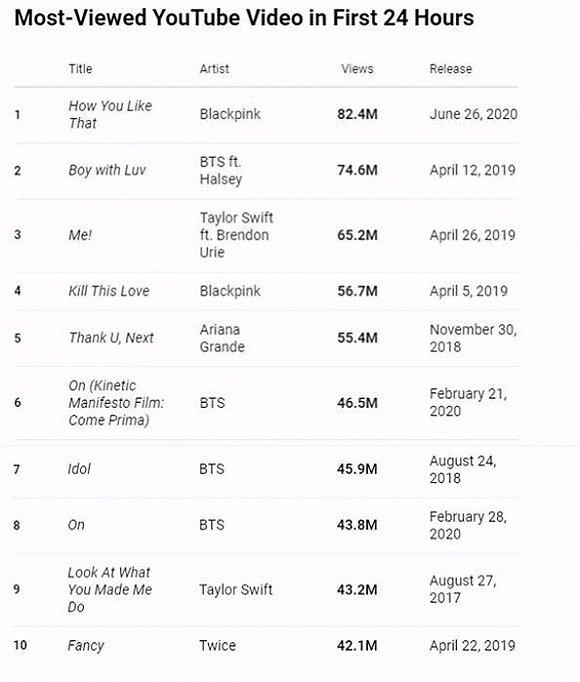The height and width of the screenshot is (682, 580).
Task: Select Taylor Swift ft. Brendon Urie artist
Action: tap(236, 235)
